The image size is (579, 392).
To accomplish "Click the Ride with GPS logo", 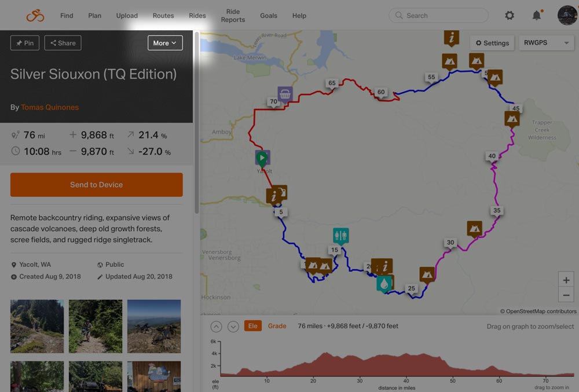I will point(35,16).
